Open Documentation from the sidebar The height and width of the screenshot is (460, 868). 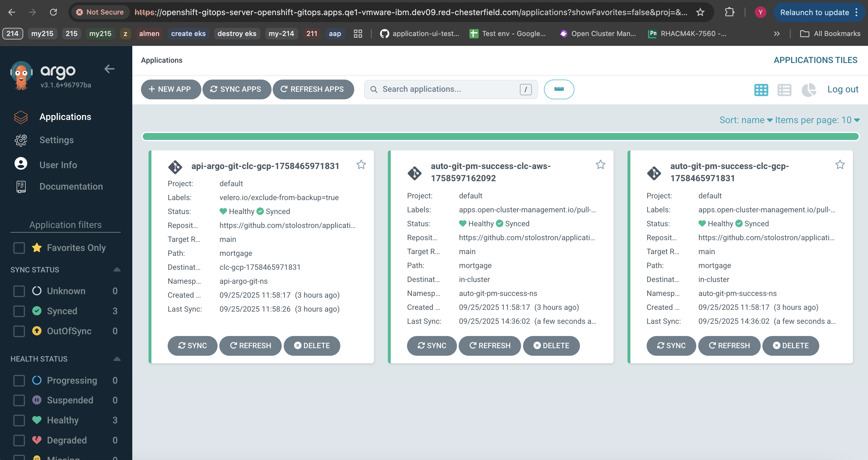click(x=71, y=186)
